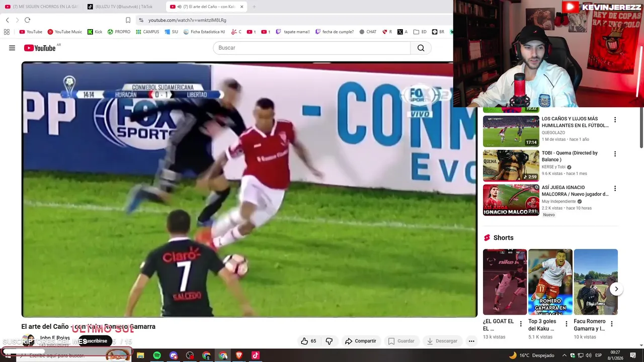The width and height of the screenshot is (644, 362).
Task: Reload the page
Action: (x=27, y=20)
